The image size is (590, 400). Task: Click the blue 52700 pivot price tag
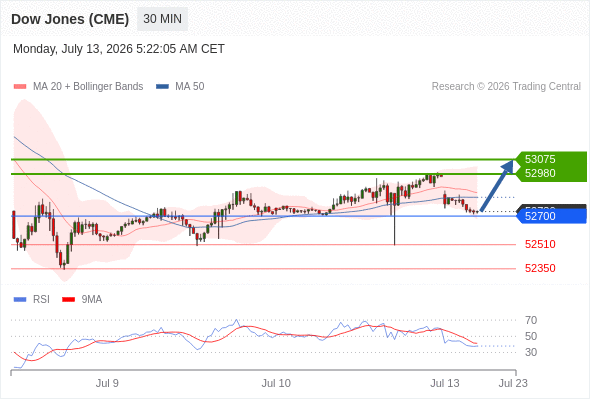coord(552,216)
